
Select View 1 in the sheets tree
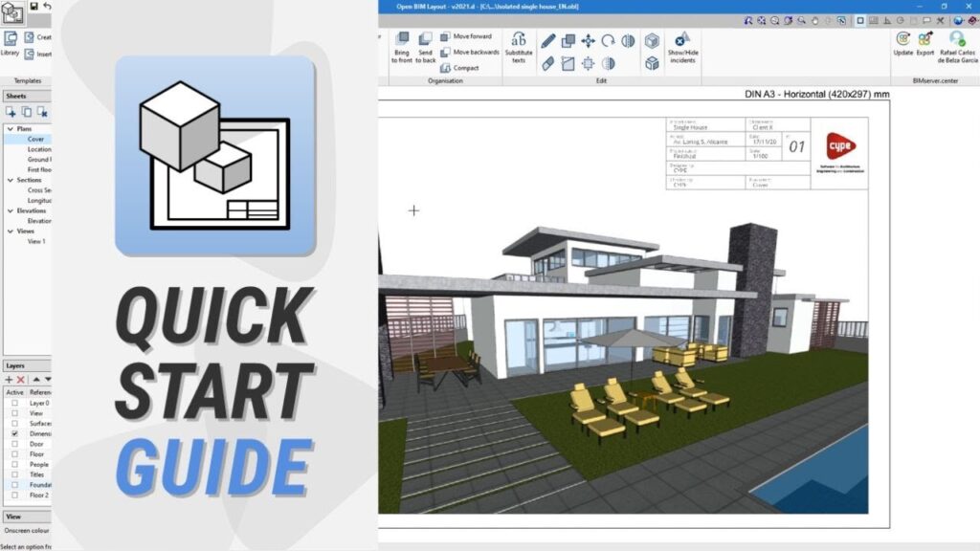click(36, 241)
